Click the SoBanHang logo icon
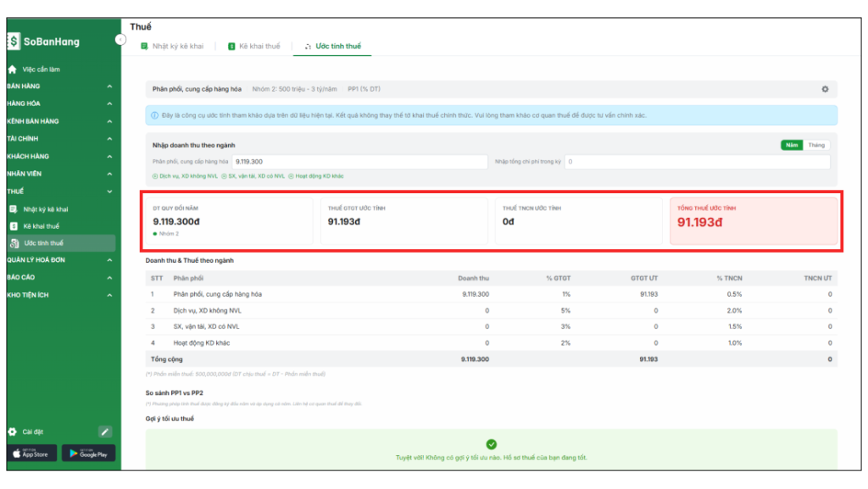The width and height of the screenshot is (868, 489). (x=14, y=42)
